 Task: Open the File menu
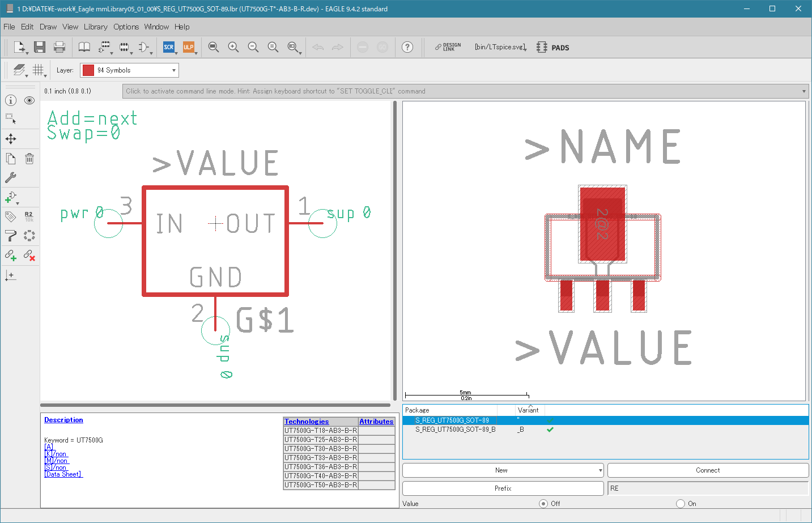[9, 27]
